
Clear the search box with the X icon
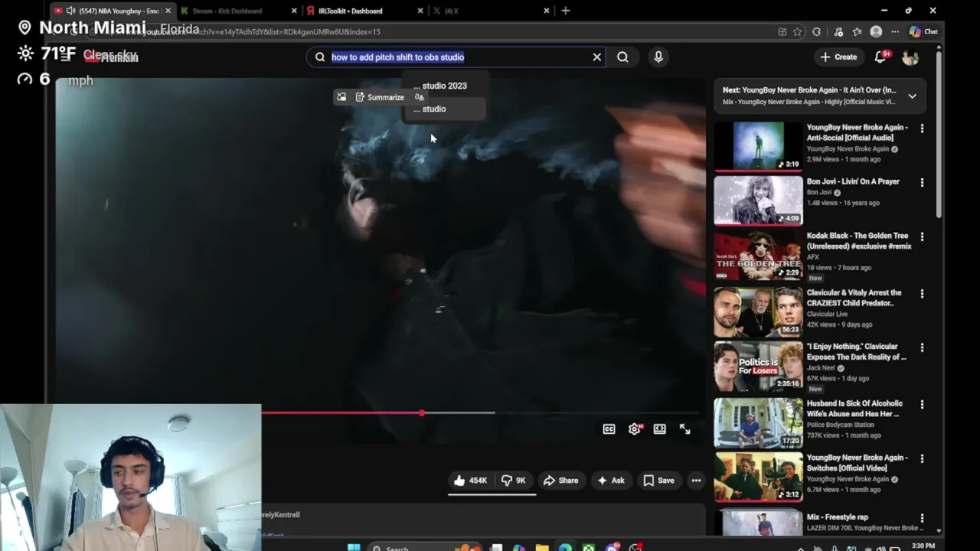pyautogui.click(x=597, y=57)
